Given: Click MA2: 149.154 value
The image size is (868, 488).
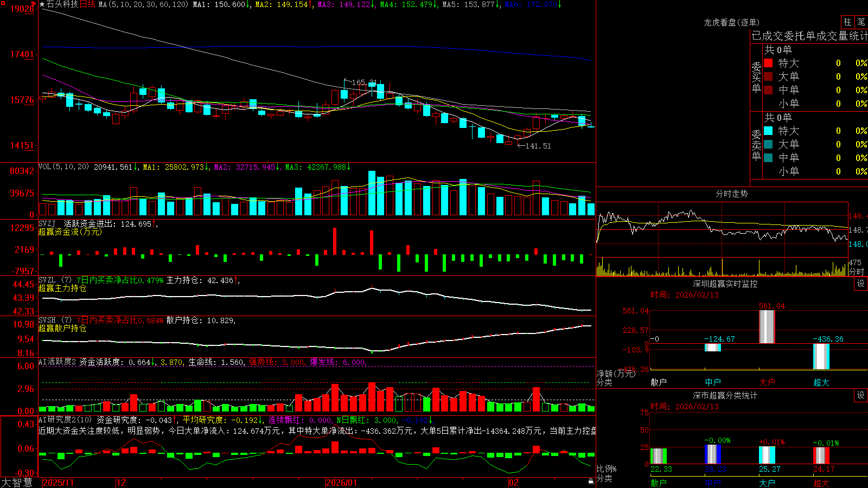Looking at the screenshot, I should [x=284, y=4].
